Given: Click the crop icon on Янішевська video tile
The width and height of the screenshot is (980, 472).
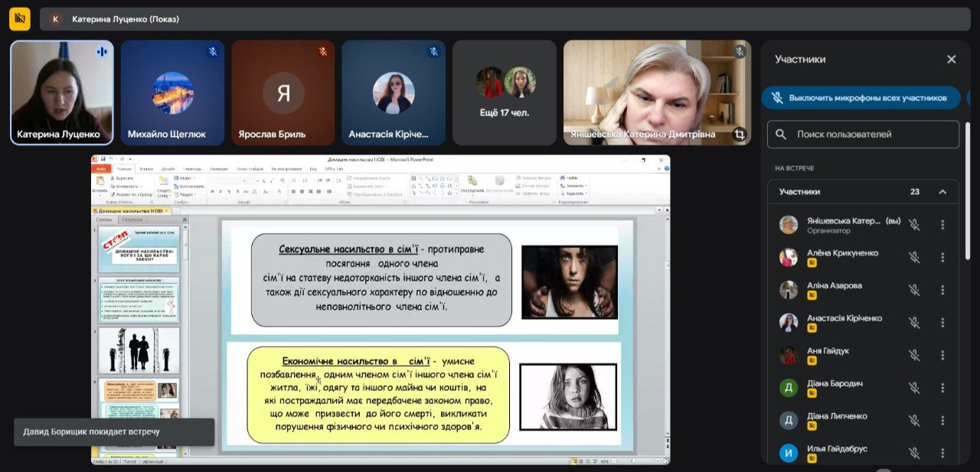Looking at the screenshot, I should (x=739, y=134).
